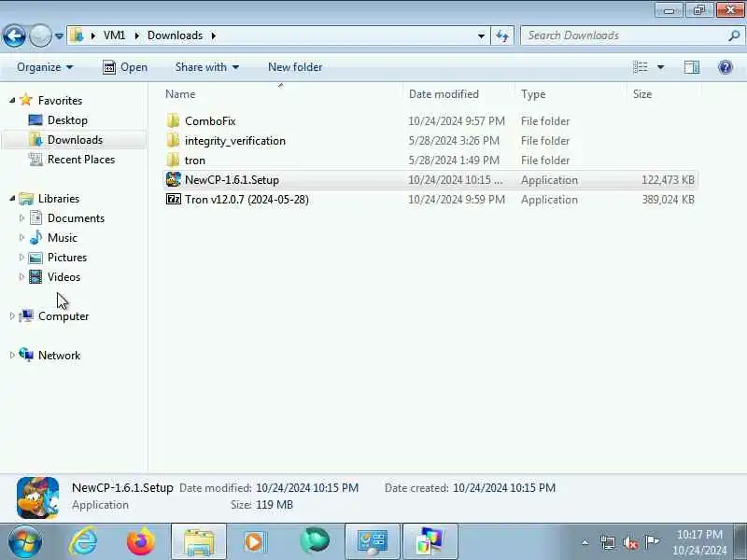
Task: Open the More view options dropdown arrow
Action: 661,67
